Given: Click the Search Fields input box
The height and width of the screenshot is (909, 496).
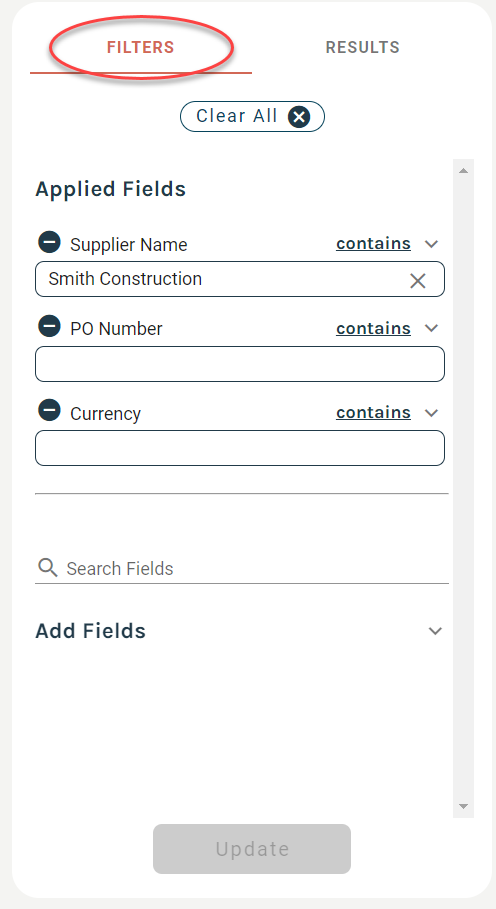Looking at the screenshot, I should (x=255, y=568).
